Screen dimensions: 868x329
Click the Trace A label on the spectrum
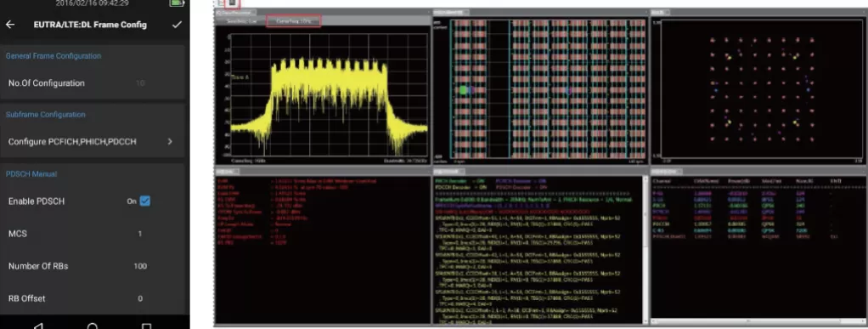[x=240, y=77]
